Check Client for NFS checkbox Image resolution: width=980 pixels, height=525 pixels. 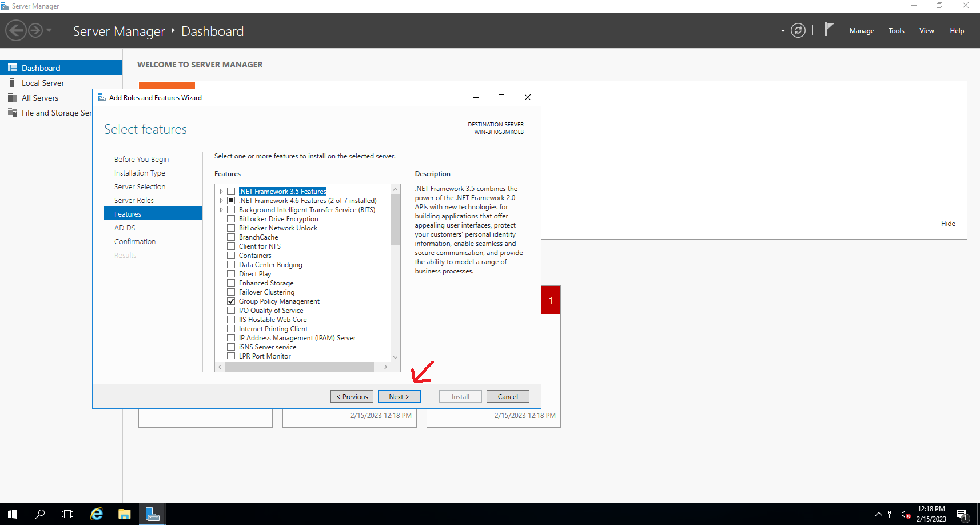(x=231, y=246)
